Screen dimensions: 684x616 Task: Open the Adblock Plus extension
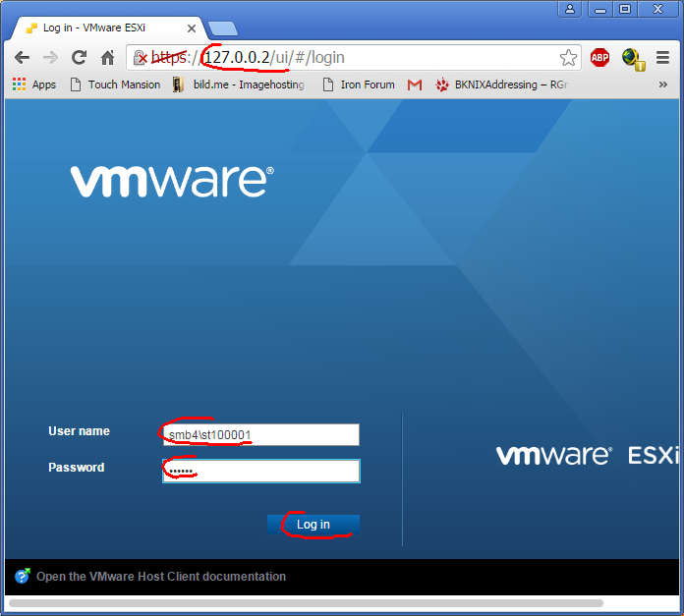(599, 58)
